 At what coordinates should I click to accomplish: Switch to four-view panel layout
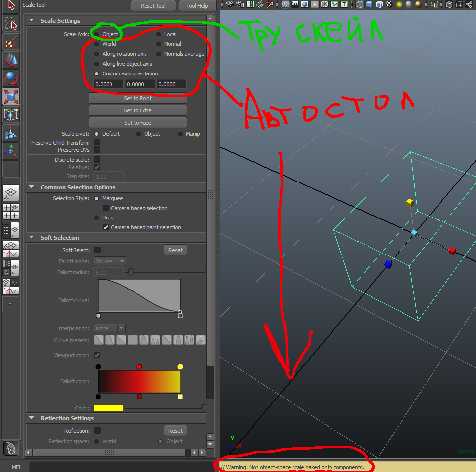pyautogui.click(x=10, y=211)
